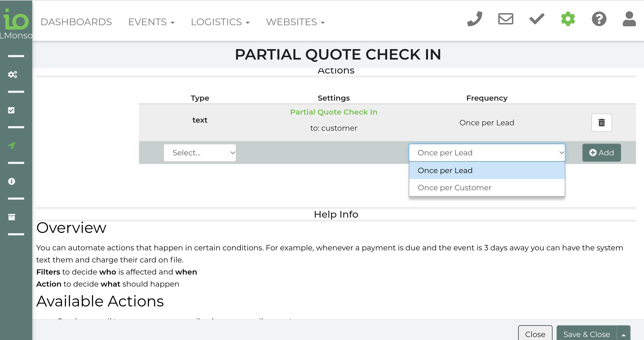Open the LOGISTICS menu

[x=220, y=22]
